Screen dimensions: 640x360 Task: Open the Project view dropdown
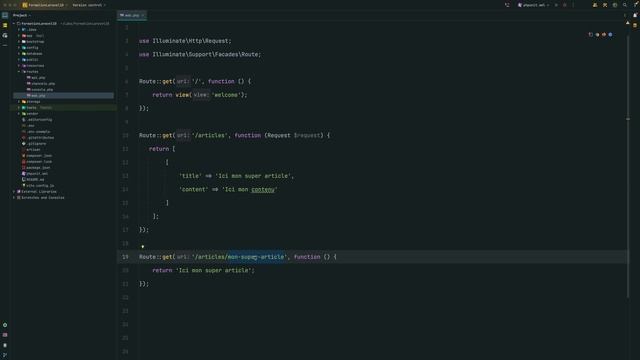click(x=21, y=15)
